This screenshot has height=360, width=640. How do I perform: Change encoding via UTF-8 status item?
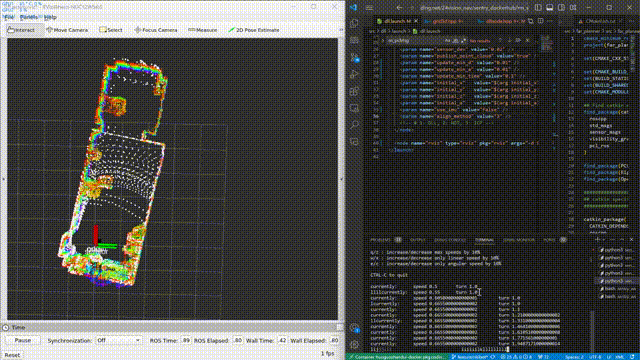point(595,357)
